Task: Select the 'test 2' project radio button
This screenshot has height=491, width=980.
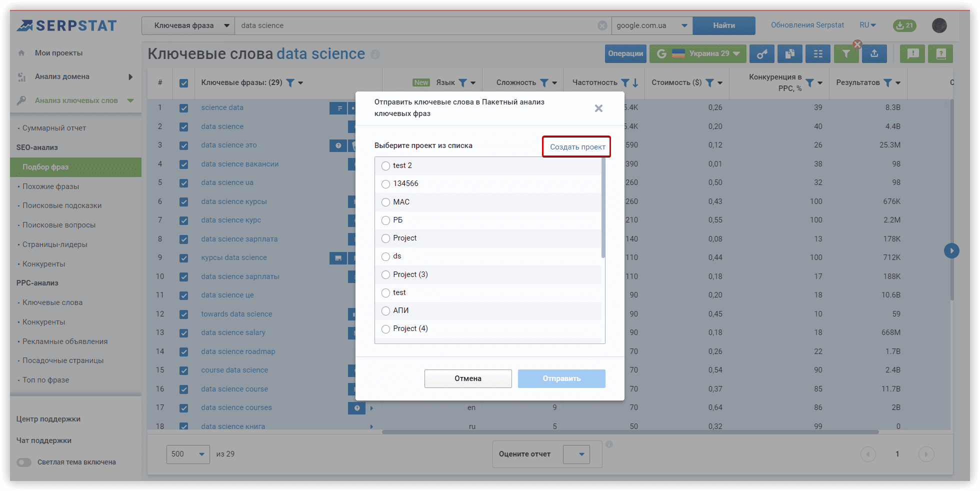Action: click(x=385, y=166)
